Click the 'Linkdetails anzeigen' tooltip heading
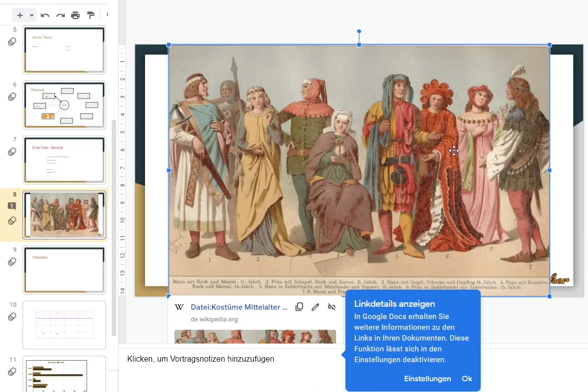This screenshot has height=392, width=588. [x=394, y=304]
